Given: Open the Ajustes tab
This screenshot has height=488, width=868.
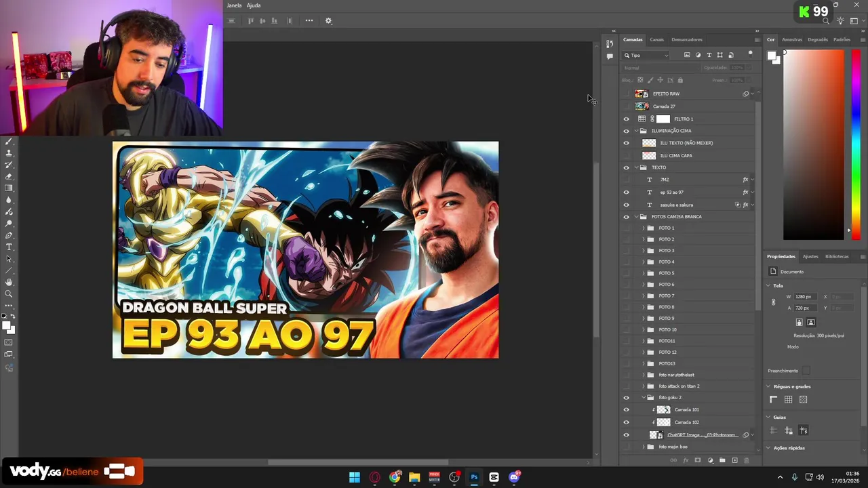Looking at the screenshot, I should click(810, 256).
